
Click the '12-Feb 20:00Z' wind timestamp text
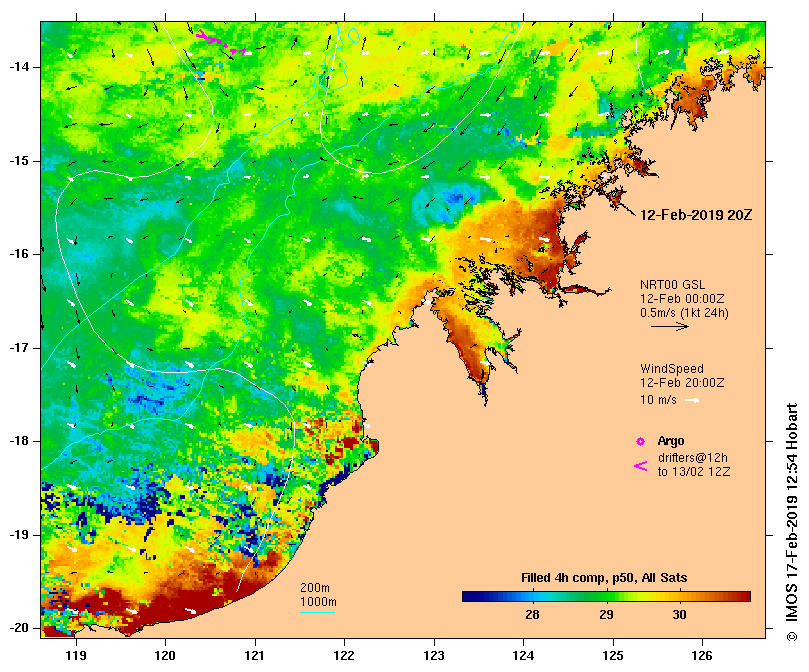coord(682,383)
